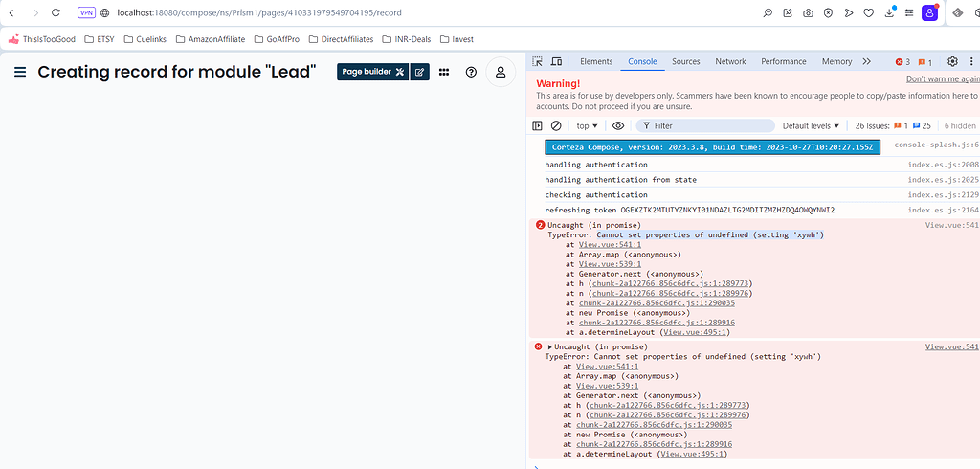The height and width of the screenshot is (469, 980).
Task: Open the Default levels dropdown
Action: coord(811,125)
